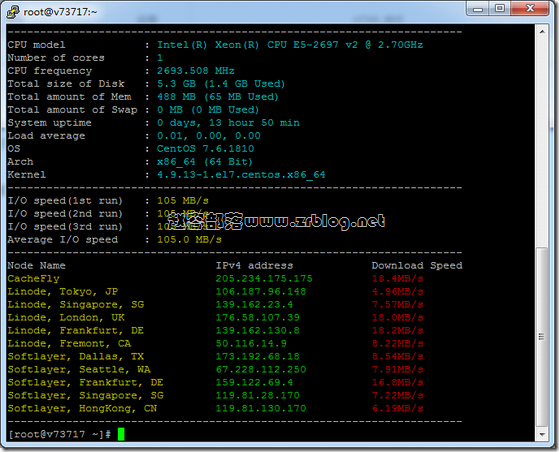Select the CacheFly node name
Viewport: 559px width, 452px height.
point(34,278)
